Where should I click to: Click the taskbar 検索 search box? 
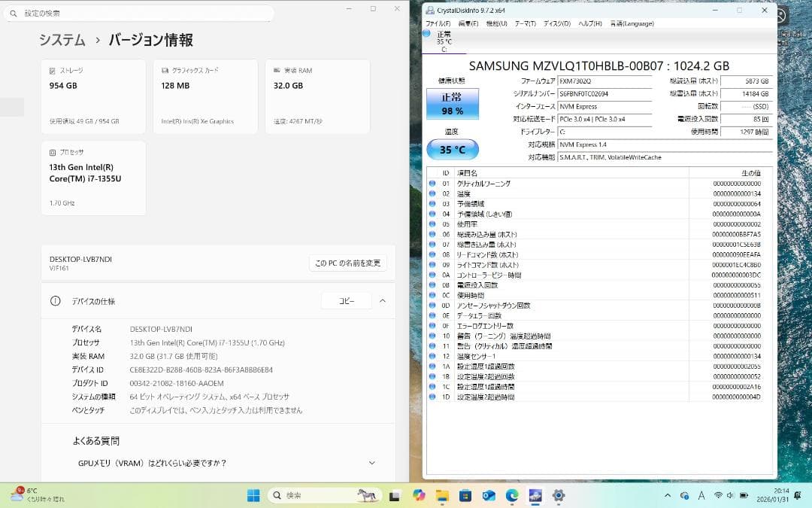[325, 495]
